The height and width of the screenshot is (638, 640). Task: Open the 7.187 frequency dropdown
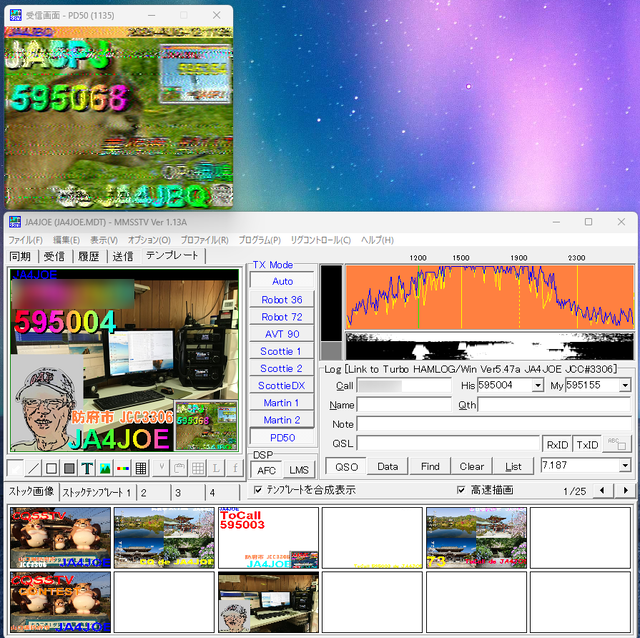pos(625,465)
